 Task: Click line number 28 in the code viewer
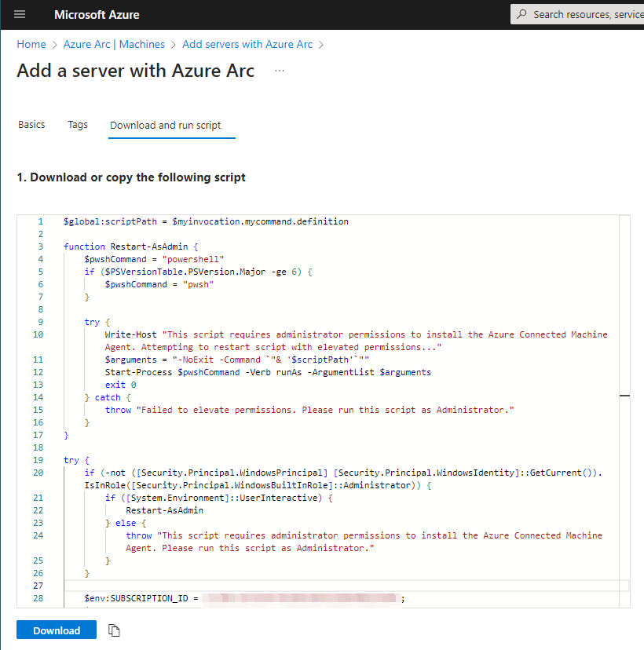40,598
